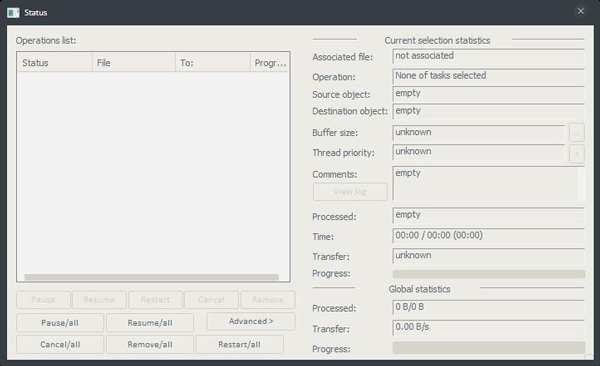This screenshot has height=366, width=600.
Task: Click the disabled Remove button
Action: [x=268, y=299]
